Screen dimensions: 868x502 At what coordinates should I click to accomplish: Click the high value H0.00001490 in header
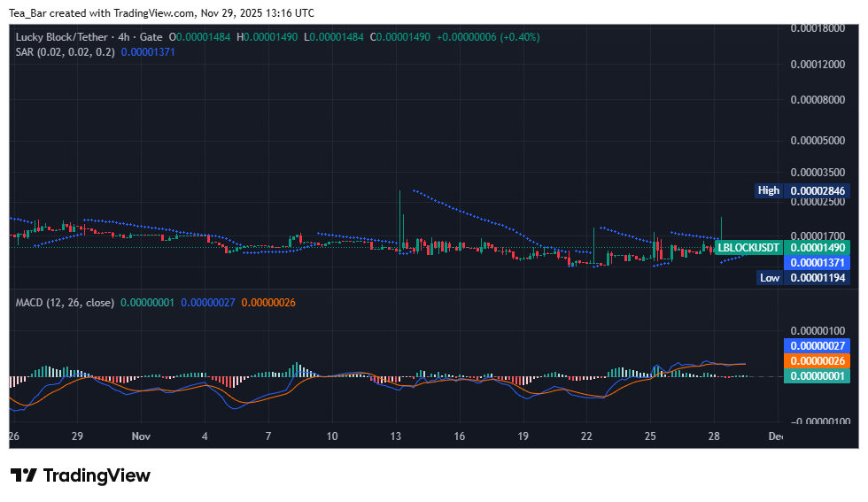point(267,37)
